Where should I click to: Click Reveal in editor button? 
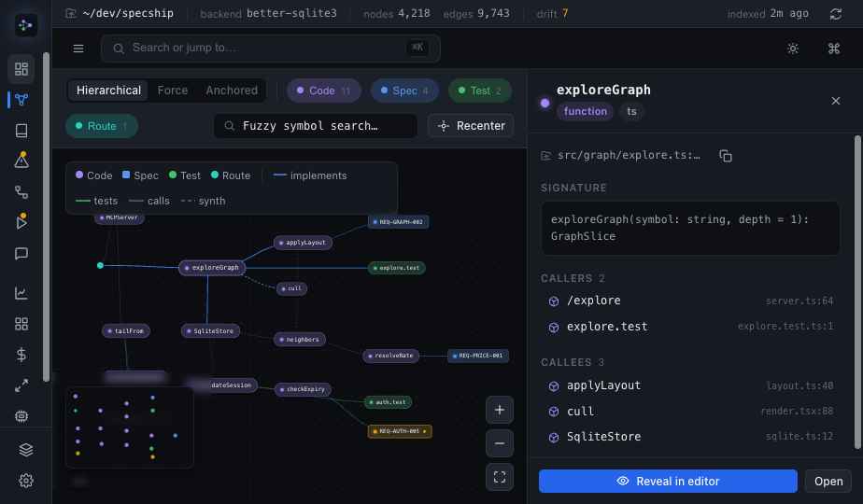[668, 482]
